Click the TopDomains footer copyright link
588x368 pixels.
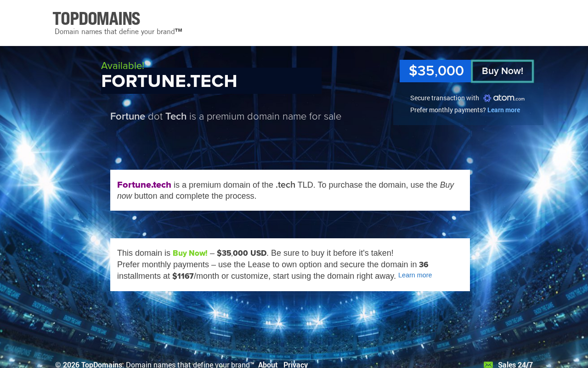tap(102, 365)
